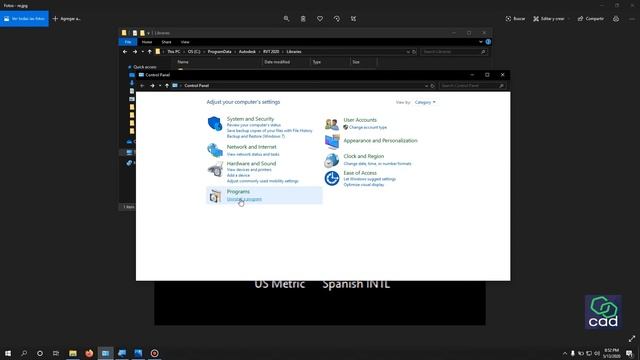Click 'Uninstall a program' link
Image resolution: width=640 pixels, height=360 pixels.
coord(244,199)
